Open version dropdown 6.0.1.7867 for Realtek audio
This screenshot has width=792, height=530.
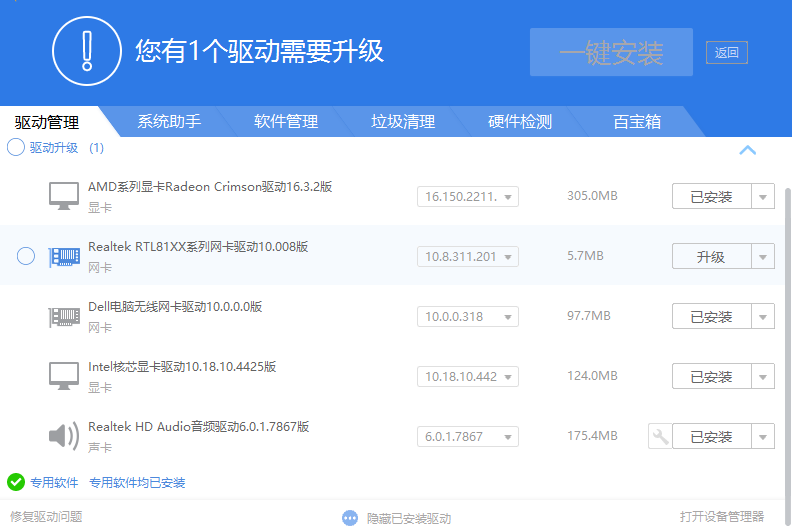468,437
